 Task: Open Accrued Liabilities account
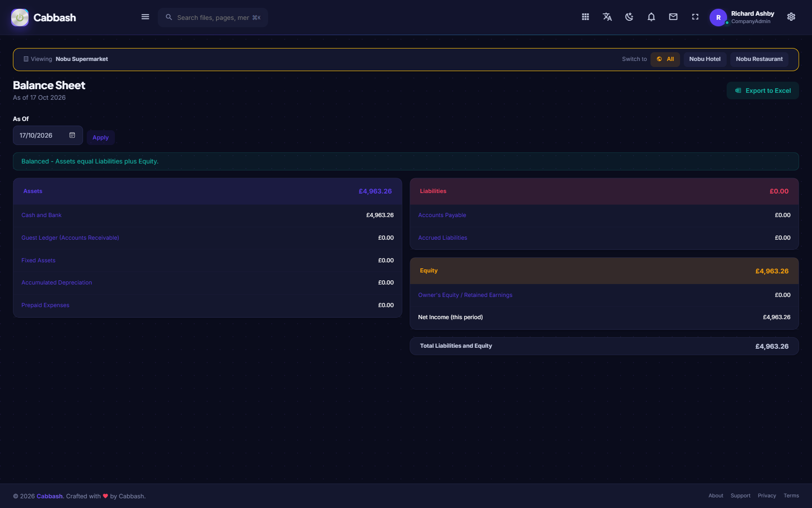pyautogui.click(x=442, y=238)
